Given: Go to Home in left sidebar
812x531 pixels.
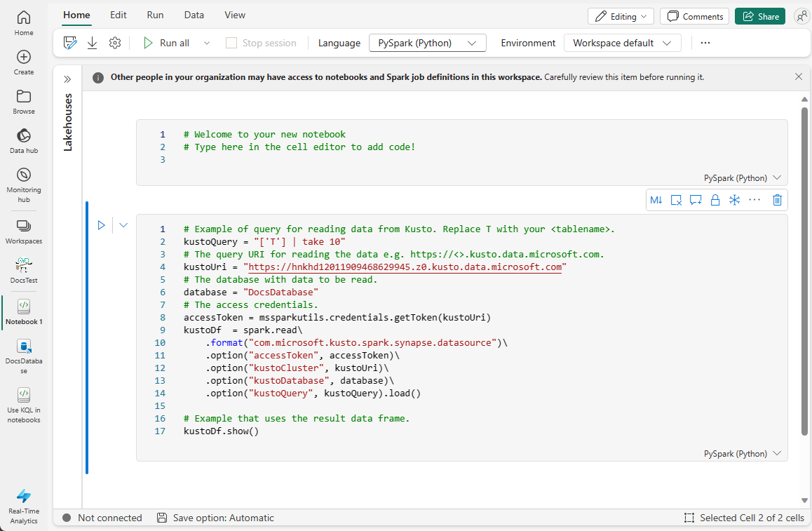Looking at the screenshot, I should tap(24, 23).
